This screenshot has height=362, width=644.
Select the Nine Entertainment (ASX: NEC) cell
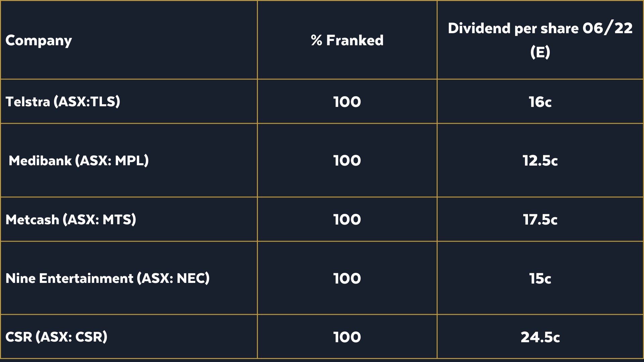point(107,278)
